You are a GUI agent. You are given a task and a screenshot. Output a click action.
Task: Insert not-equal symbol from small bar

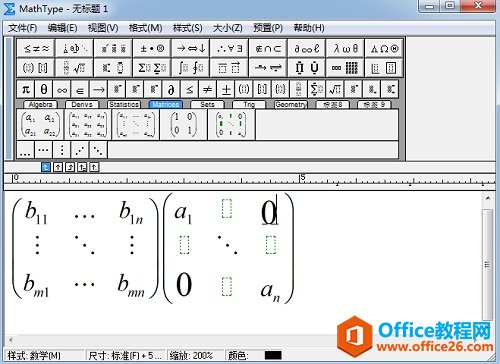[207, 89]
